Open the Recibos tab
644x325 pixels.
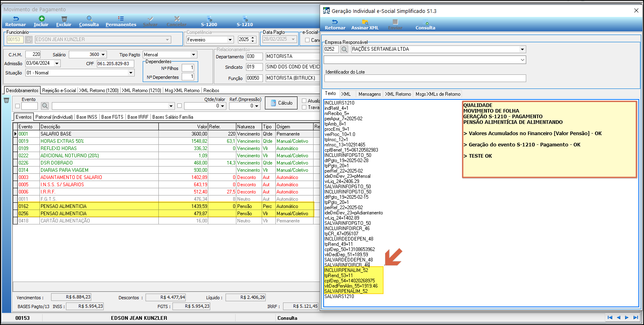tap(211, 91)
